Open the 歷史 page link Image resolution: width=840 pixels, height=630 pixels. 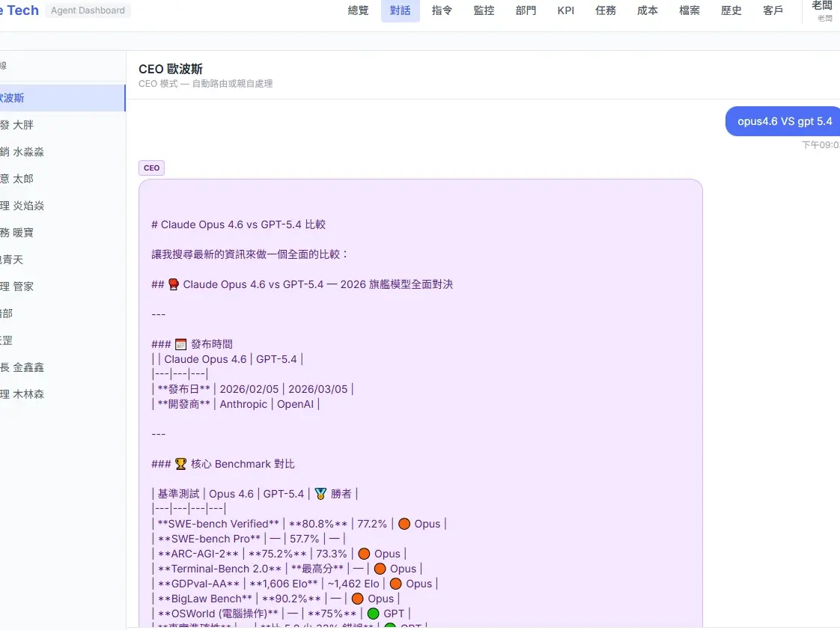click(x=731, y=10)
